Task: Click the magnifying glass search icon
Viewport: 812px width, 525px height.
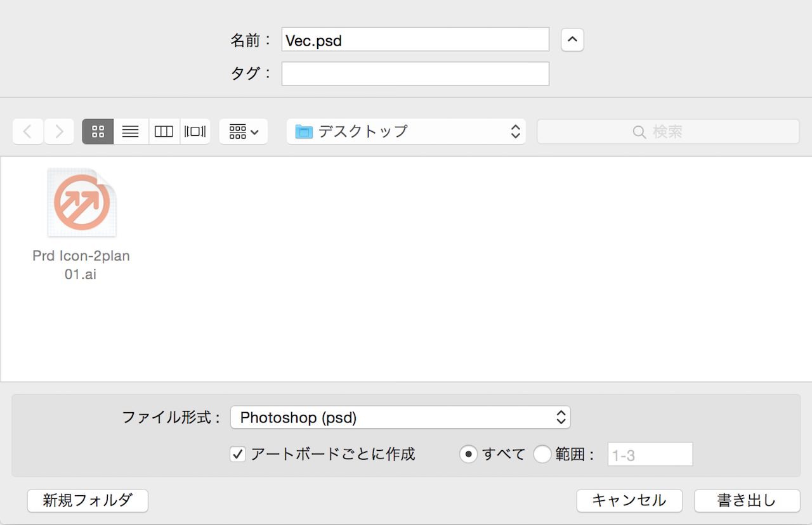Action: pos(639,132)
